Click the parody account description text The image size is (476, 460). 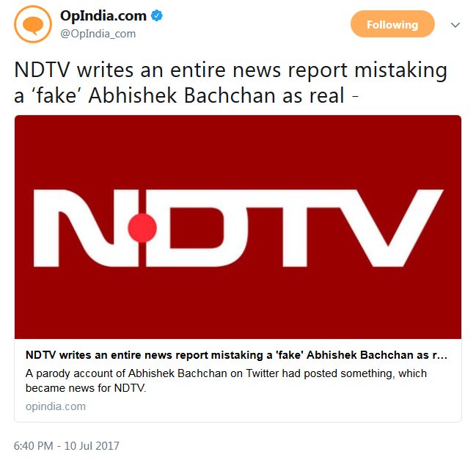point(226,381)
